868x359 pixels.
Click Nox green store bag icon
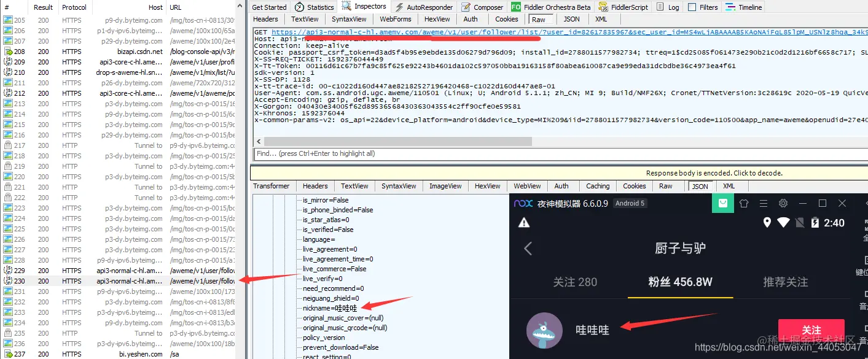pyautogui.click(x=724, y=203)
